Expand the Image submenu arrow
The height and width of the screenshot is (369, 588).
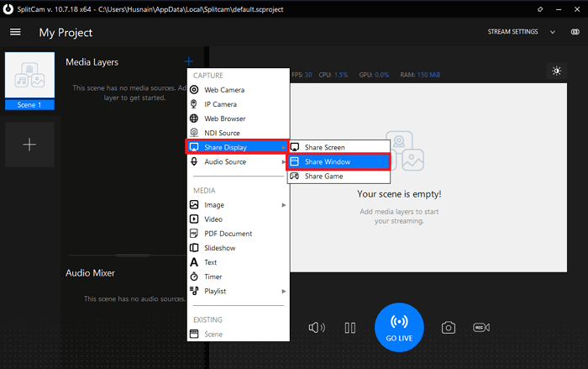[x=284, y=205]
